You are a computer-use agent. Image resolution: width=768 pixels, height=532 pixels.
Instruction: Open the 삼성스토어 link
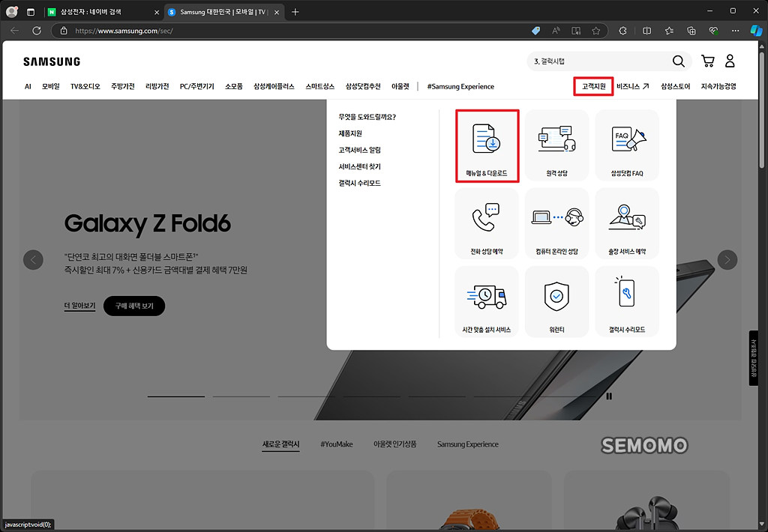pos(675,86)
